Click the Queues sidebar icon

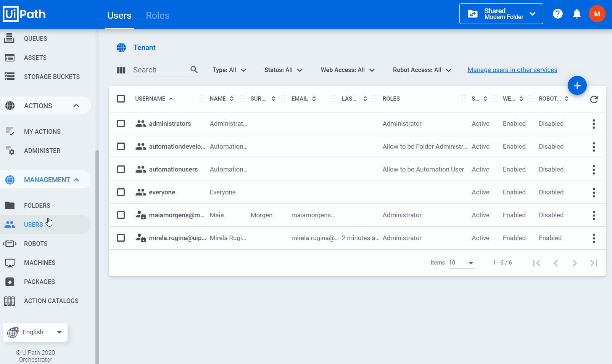click(x=10, y=38)
